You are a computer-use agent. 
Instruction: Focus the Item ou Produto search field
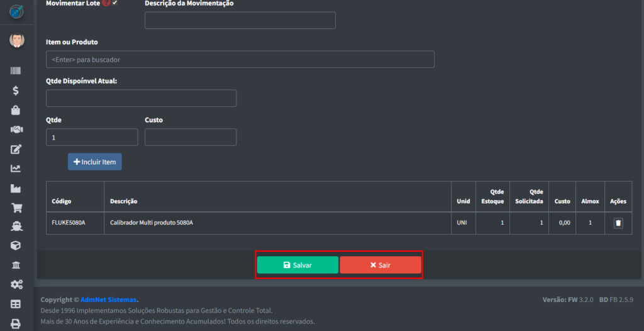(240, 59)
